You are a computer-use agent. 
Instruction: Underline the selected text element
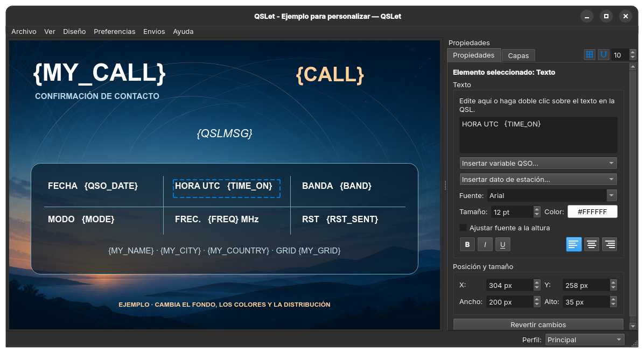503,245
